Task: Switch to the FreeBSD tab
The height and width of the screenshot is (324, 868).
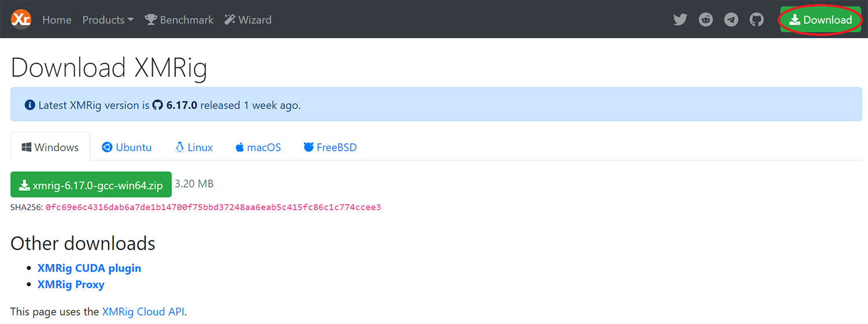Action: click(330, 147)
